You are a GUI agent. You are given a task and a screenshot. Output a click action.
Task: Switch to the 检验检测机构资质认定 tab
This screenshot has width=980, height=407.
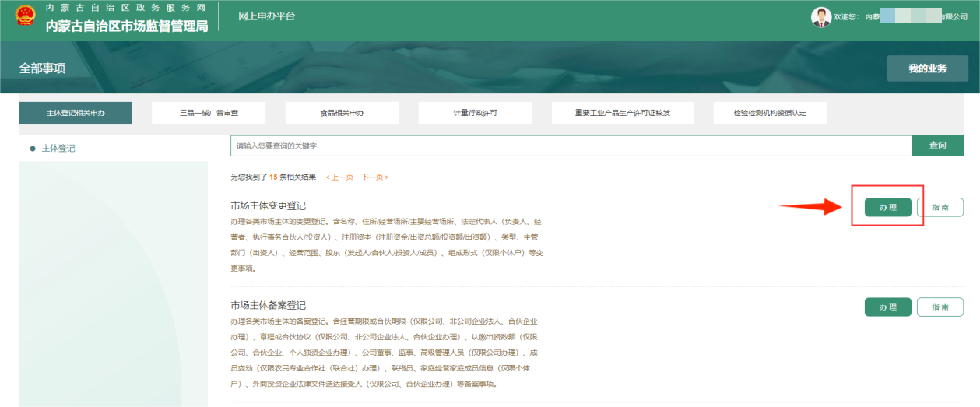pyautogui.click(x=769, y=113)
